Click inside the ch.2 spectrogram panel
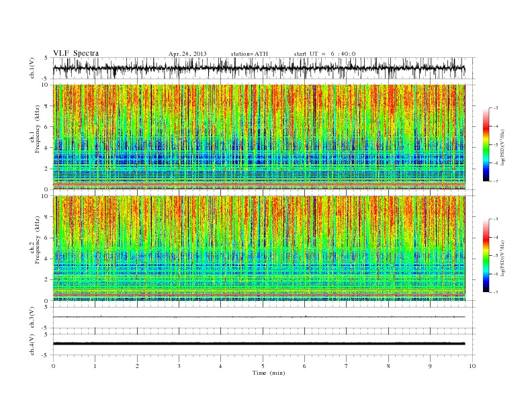The height and width of the screenshot is (411, 532). coord(259,248)
